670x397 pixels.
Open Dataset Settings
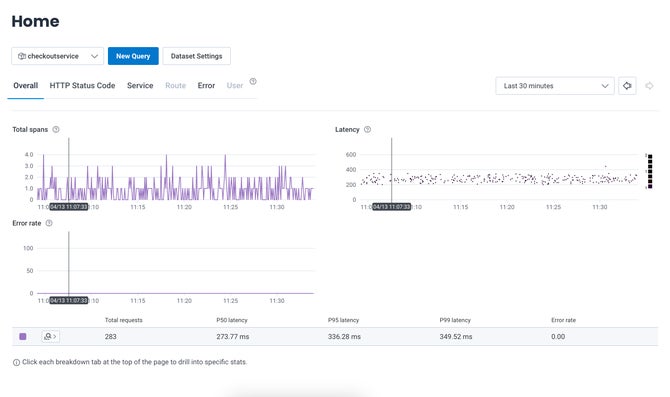(x=196, y=56)
